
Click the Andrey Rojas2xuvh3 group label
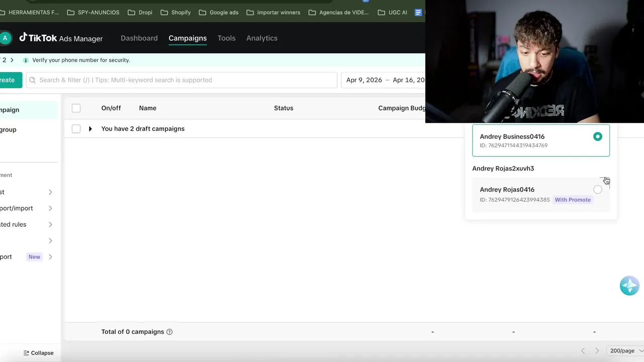[503, 168]
